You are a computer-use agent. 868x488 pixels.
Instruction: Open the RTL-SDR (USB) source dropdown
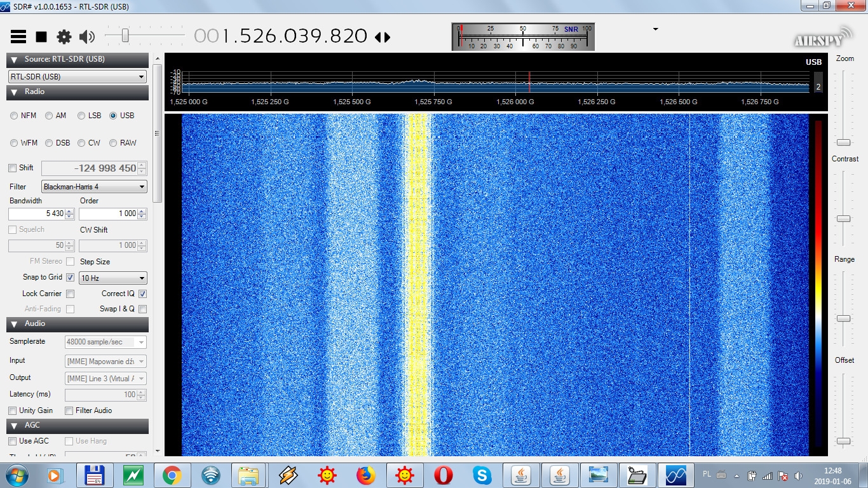78,76
